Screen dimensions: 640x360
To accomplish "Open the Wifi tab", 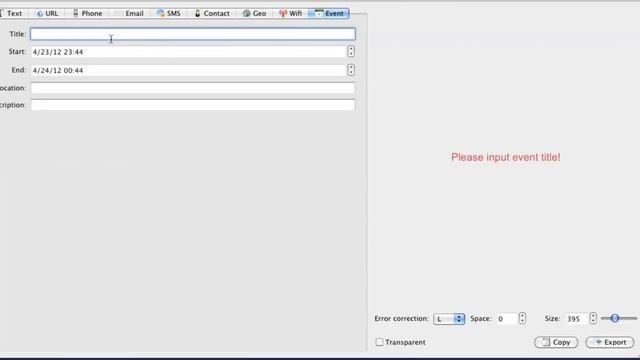I will click(x=290, y=13).
